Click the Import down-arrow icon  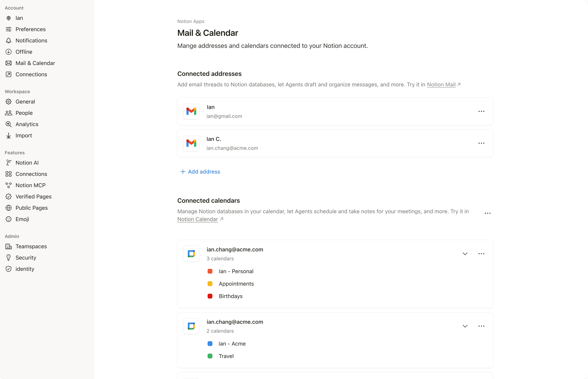pos(9,136)
